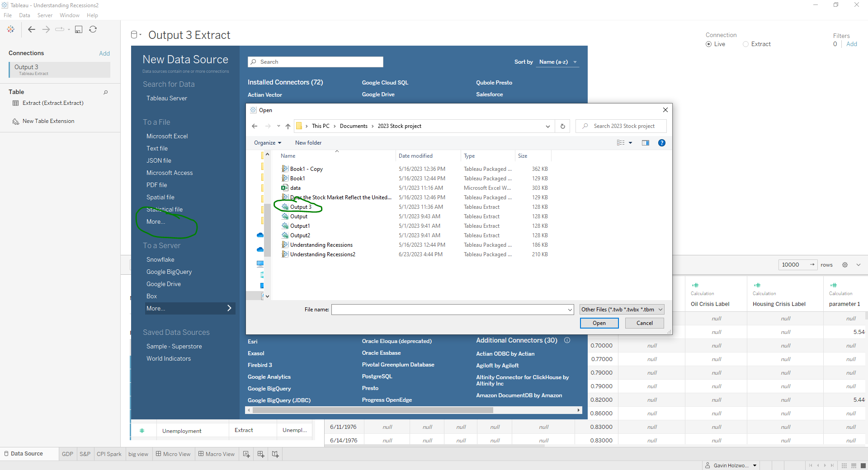Click the Open button in dialog
Viewport: 868px width, 470px height.
[599, 323]
